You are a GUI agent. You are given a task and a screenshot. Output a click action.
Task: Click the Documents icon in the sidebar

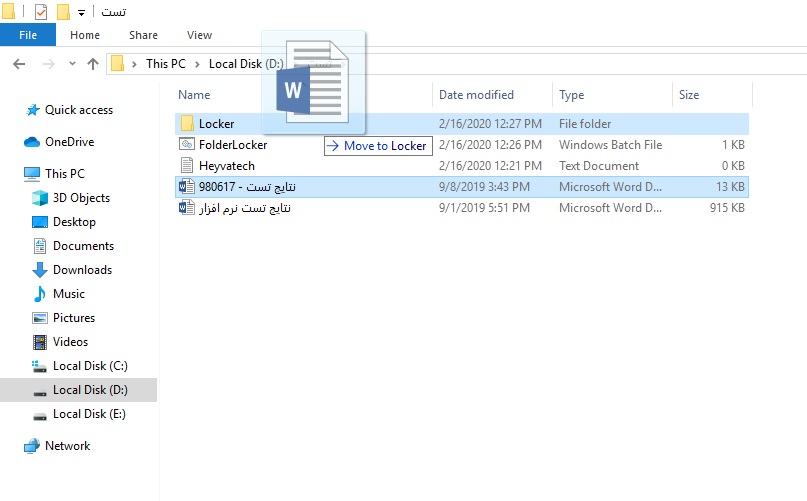click(x=40, y=246)
